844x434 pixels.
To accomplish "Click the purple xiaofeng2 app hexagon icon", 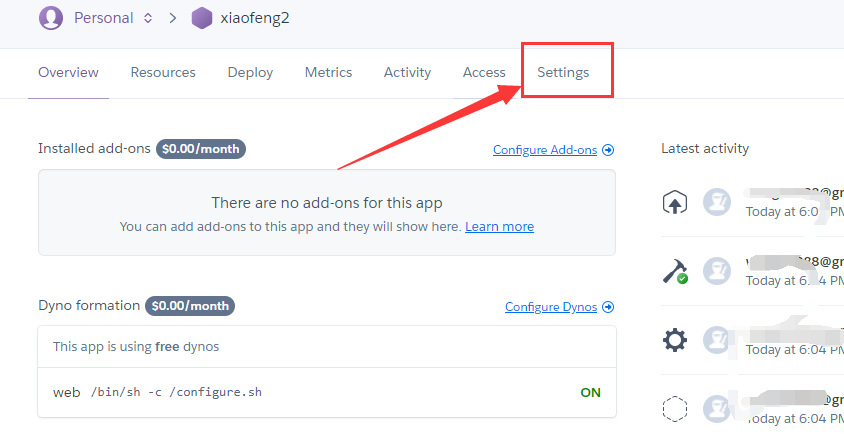I will [202, 18].
